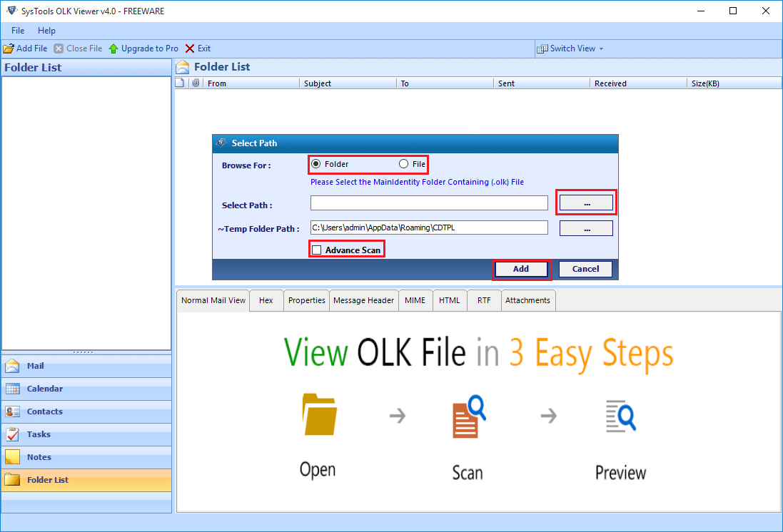The width and height of the screenshot is (783, 532).
Task: Open the Contacts section in sidebar
Action: (x=86, y=411)
